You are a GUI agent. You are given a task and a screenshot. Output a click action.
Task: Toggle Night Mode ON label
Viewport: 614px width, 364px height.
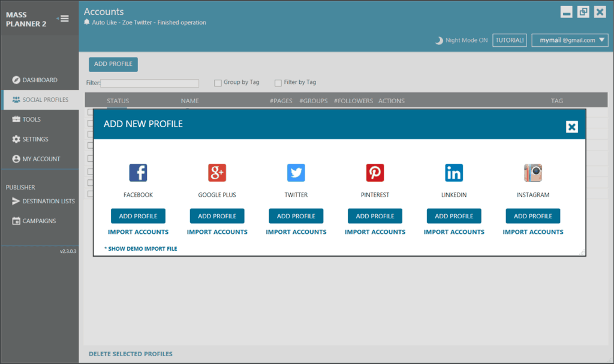pyautogui.click(x=466, y=40)
